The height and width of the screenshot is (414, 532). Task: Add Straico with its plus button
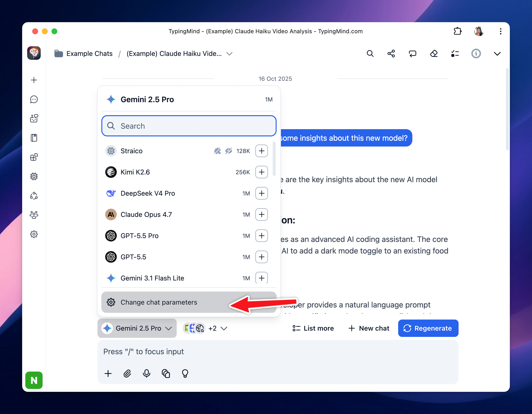pyautogui.click(x=261, y=151)
